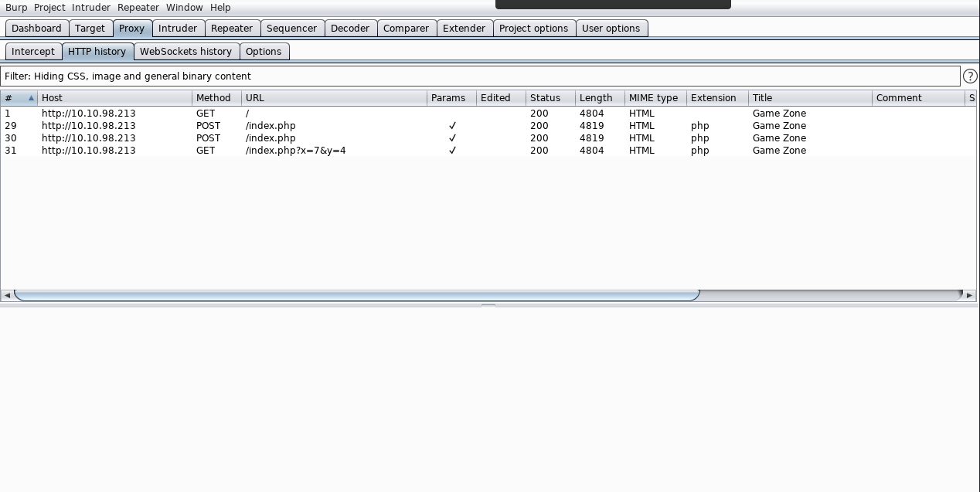Switch to the Target tab
Viewport: 980px width, 492px height.
[x=90, y=29]
